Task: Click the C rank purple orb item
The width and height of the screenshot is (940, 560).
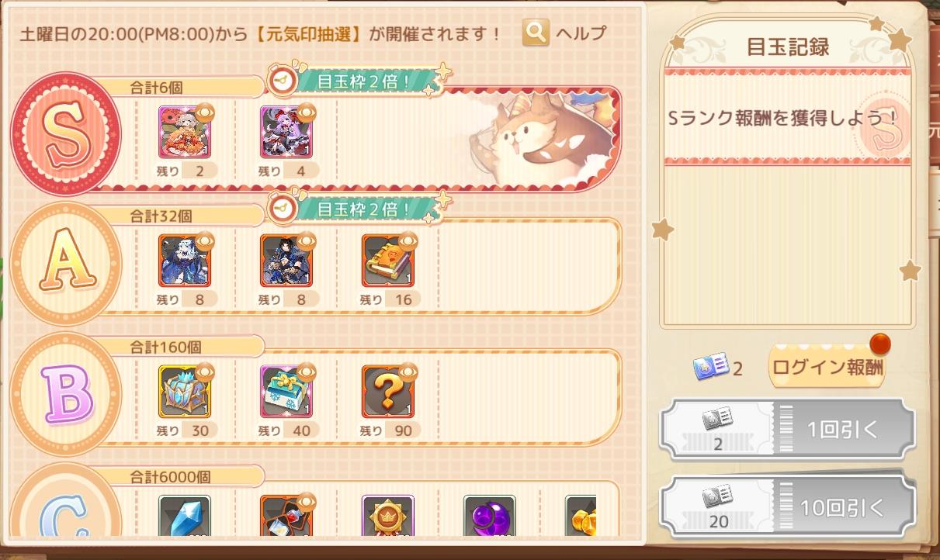Action: tap(489, 516)
